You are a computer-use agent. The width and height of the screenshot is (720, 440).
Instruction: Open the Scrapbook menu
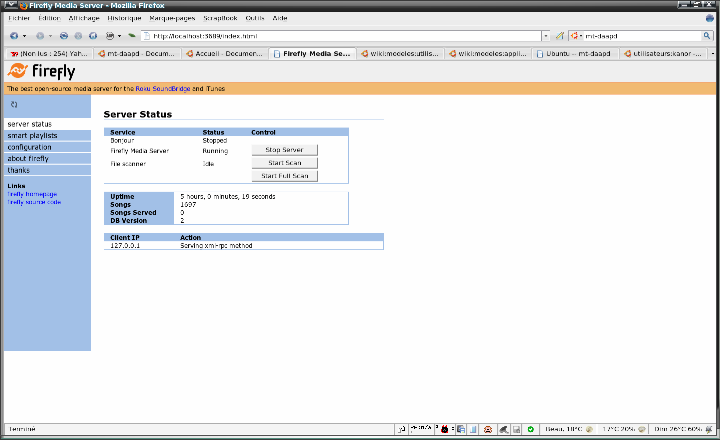point(220,18)
